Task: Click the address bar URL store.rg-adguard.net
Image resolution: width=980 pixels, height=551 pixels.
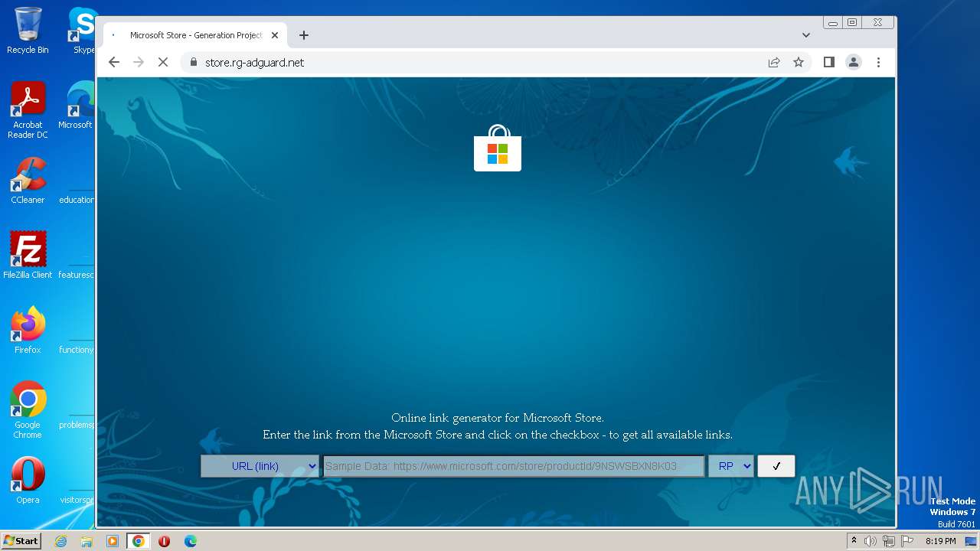Action: [254, 62]
